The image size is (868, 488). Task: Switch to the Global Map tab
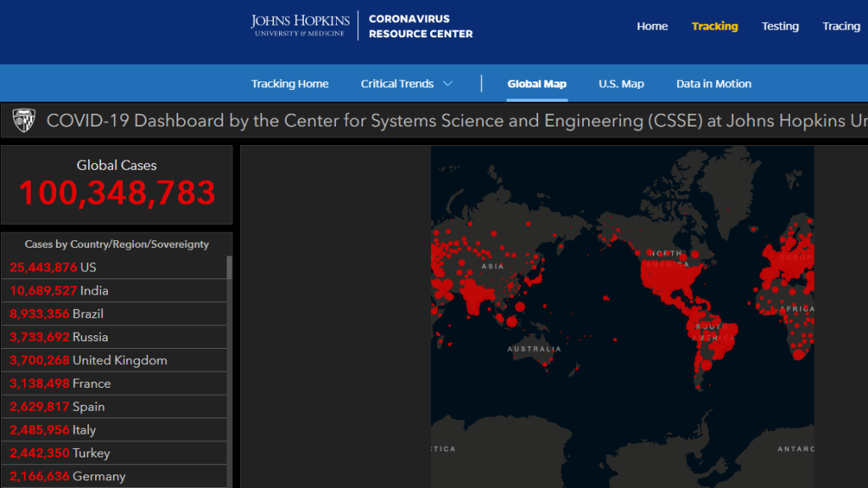pos(536,84)
